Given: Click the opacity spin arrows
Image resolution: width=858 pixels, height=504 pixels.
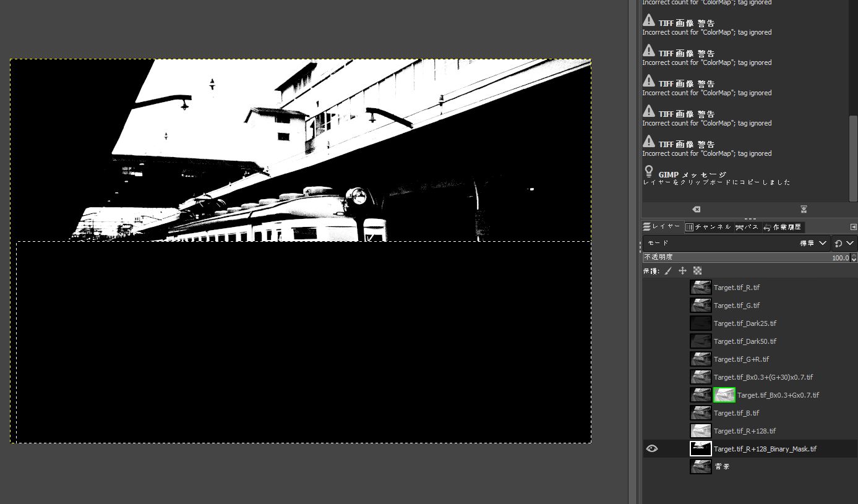Looking at the screenshot, I should [x=854, y=257].
